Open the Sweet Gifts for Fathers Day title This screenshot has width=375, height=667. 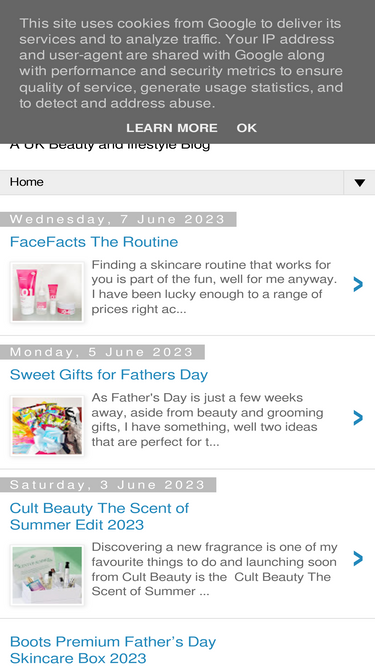(109, 375)
